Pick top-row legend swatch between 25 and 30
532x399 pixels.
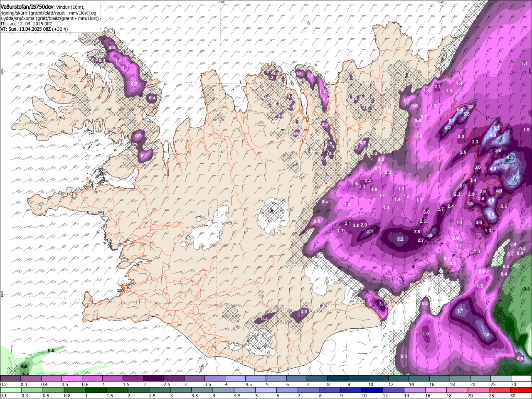[x=501, y=379]
